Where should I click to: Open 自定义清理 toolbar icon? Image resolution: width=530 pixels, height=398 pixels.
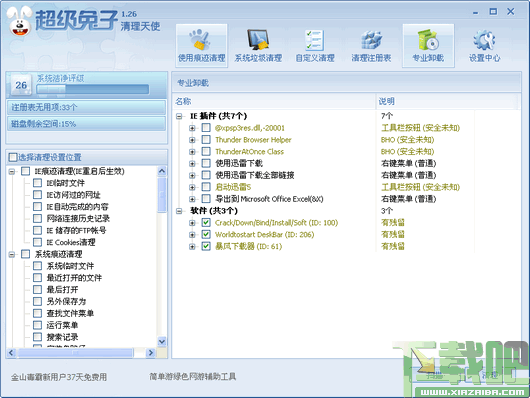pos(315,46)
